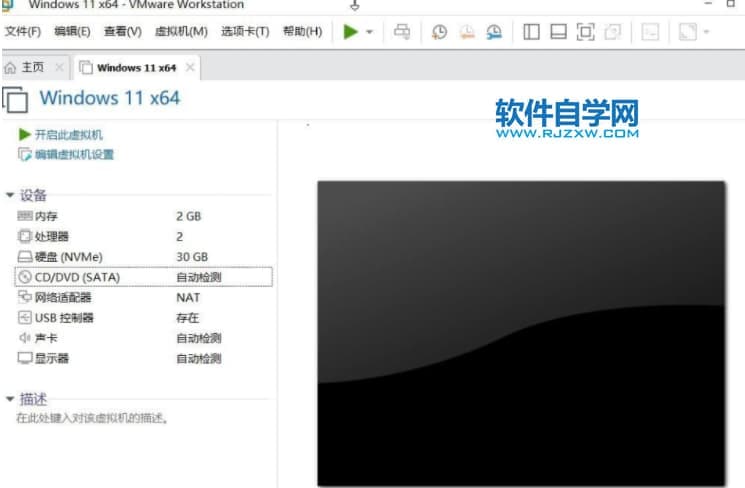
Task: Open the 文件(F) menu
Action: (x=22, y=32)
